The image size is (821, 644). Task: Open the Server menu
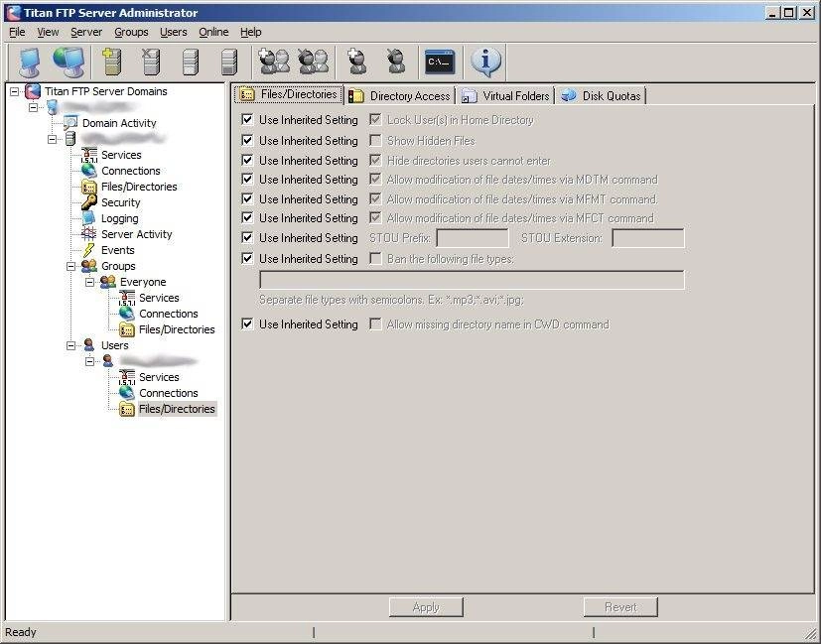pyautogui.click(x=86, y=32)
